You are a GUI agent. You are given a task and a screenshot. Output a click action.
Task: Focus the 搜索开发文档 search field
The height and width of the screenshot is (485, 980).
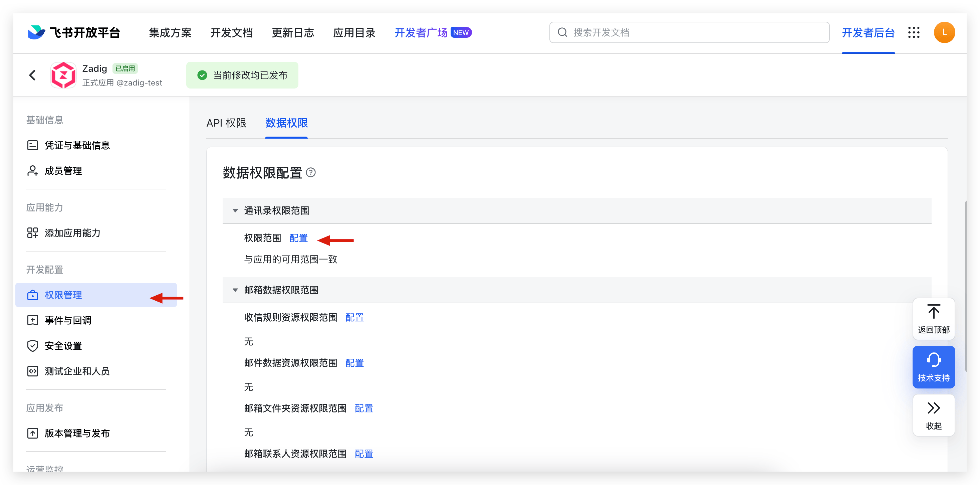(689, 33)
